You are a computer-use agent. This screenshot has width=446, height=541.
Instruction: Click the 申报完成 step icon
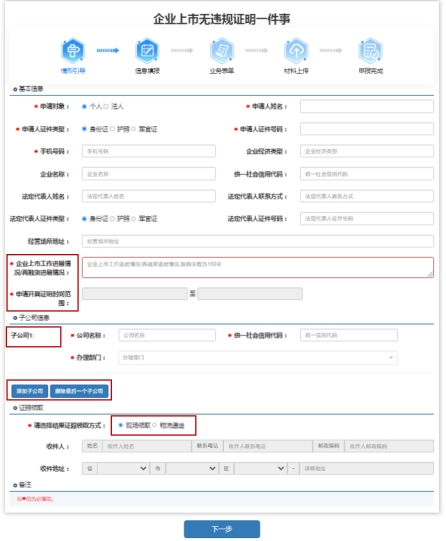pos(370,51)
